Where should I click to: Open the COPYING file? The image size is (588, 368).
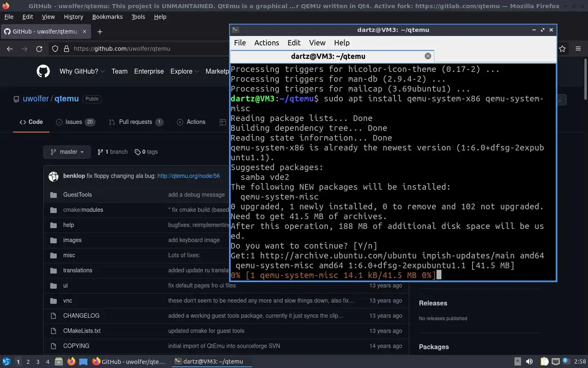click(x=76, y=346)
